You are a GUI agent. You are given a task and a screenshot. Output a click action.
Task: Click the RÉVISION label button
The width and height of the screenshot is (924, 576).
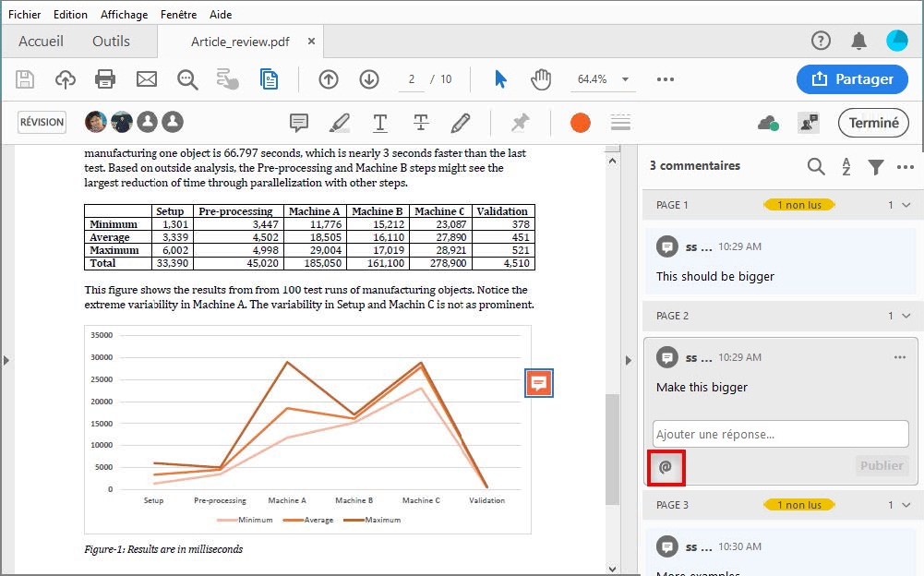[x=42, y=122]
